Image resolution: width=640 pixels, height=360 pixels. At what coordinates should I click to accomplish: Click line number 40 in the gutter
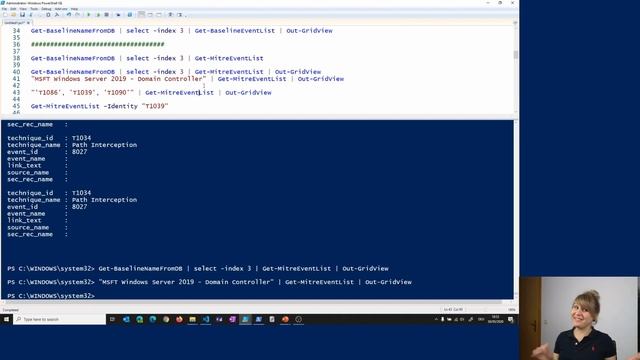[16, 72]
